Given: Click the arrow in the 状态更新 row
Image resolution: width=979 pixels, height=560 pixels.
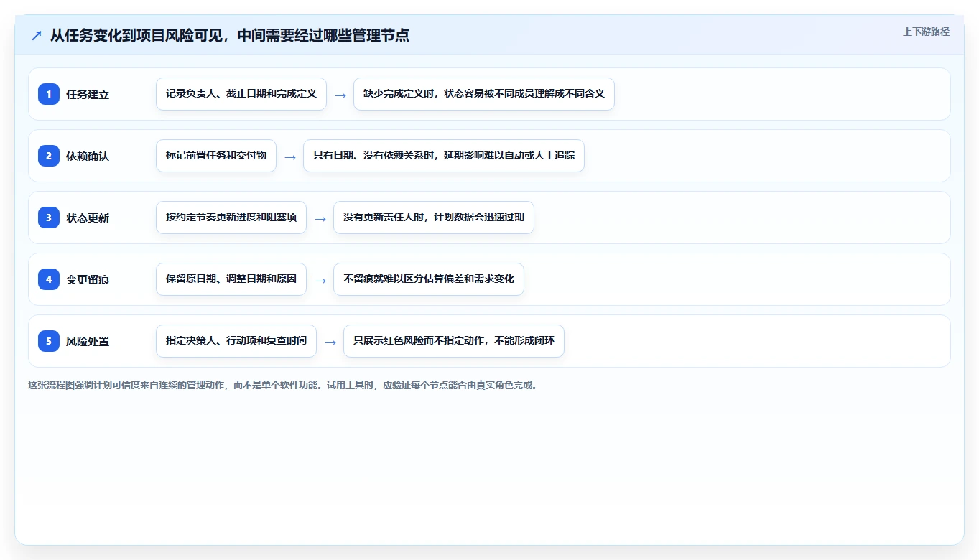Looking at the screenshot, I should [320, 218].
